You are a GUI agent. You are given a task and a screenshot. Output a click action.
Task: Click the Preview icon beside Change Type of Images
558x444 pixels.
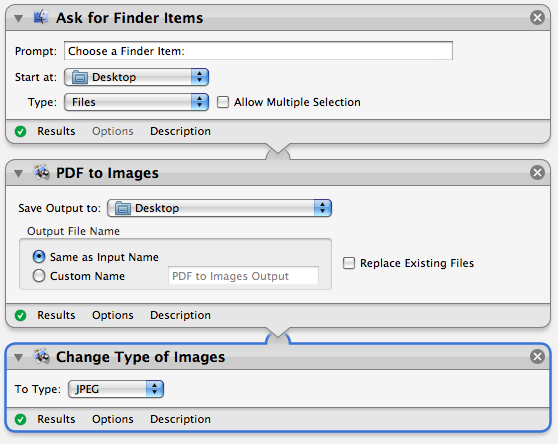pyautogui.click(x=42, y=356)
